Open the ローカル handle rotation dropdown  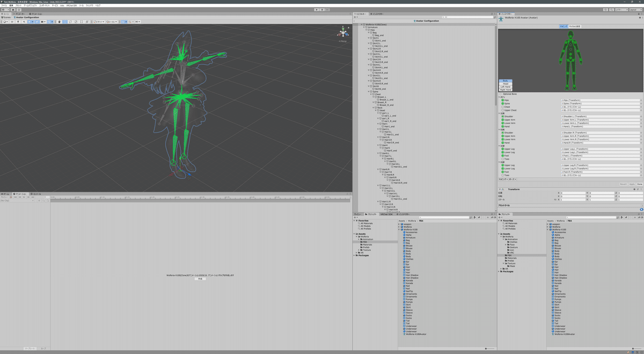(112, 21)
